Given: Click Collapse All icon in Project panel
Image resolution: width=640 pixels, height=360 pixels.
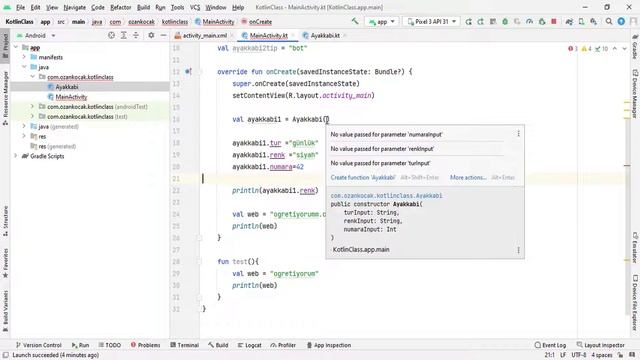Looking at the screenshot, I should tap(136, 36).
